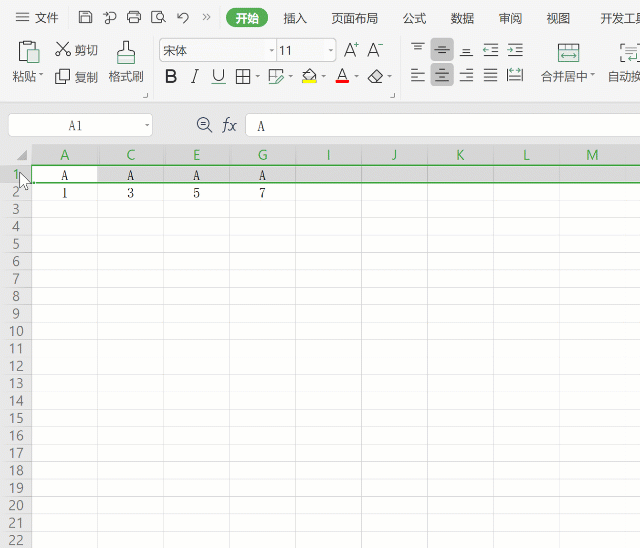
Task: Select column K header
Action: (460, 155)
